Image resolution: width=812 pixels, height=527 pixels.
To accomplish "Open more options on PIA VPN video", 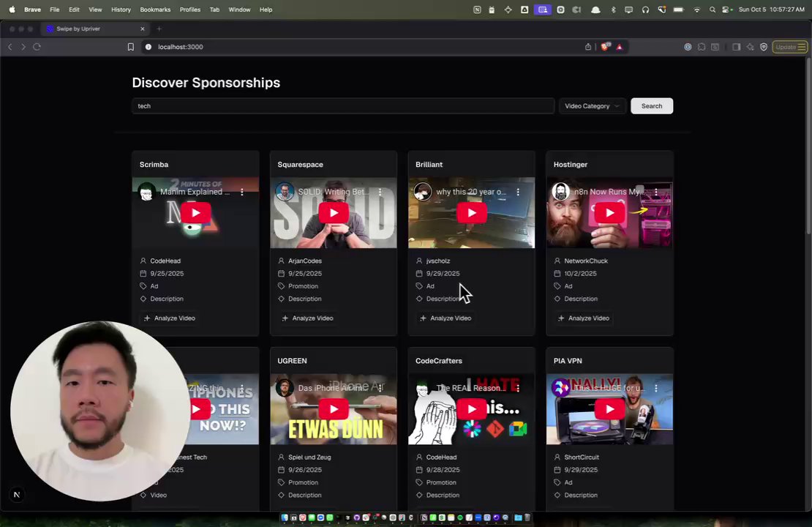I will coord(656,388).
